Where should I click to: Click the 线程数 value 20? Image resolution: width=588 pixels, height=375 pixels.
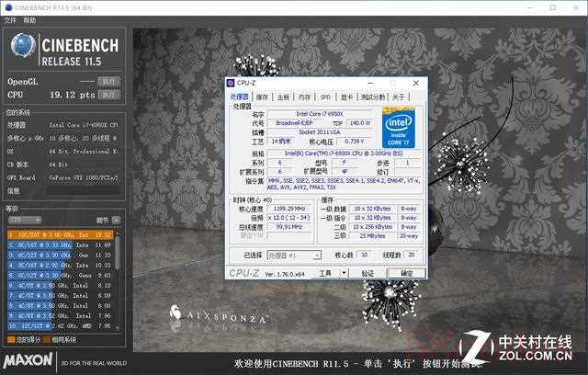coord(412,255)
